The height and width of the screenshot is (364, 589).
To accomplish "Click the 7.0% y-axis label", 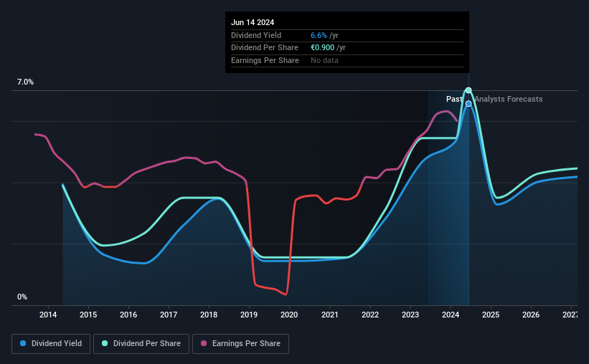I will (25, 82).
